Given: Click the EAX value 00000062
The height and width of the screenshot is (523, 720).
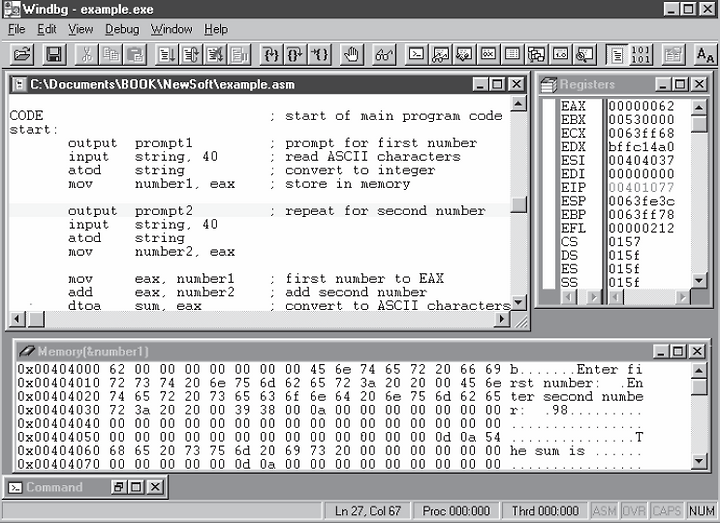Looking at the screenshot, I should click(x=641, y=106).
